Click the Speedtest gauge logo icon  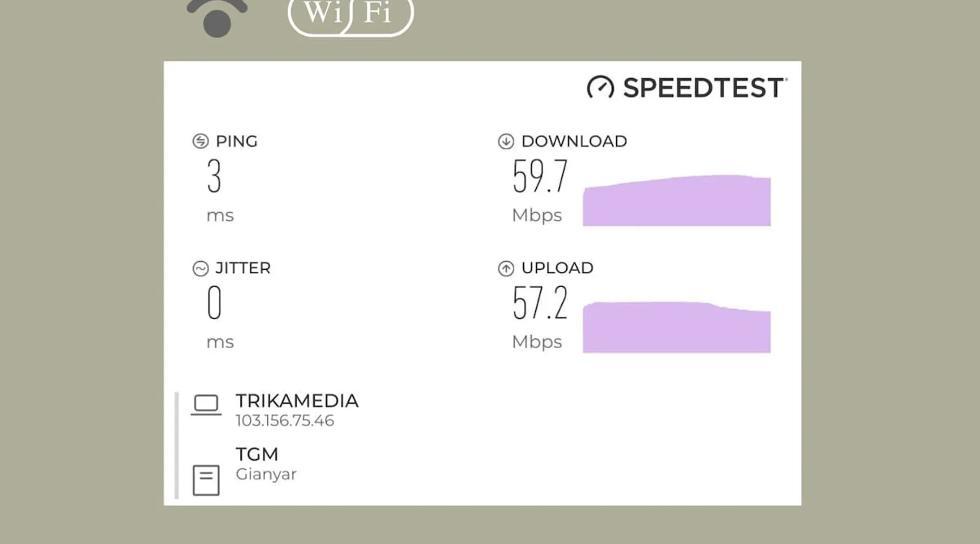pos(600,88)
